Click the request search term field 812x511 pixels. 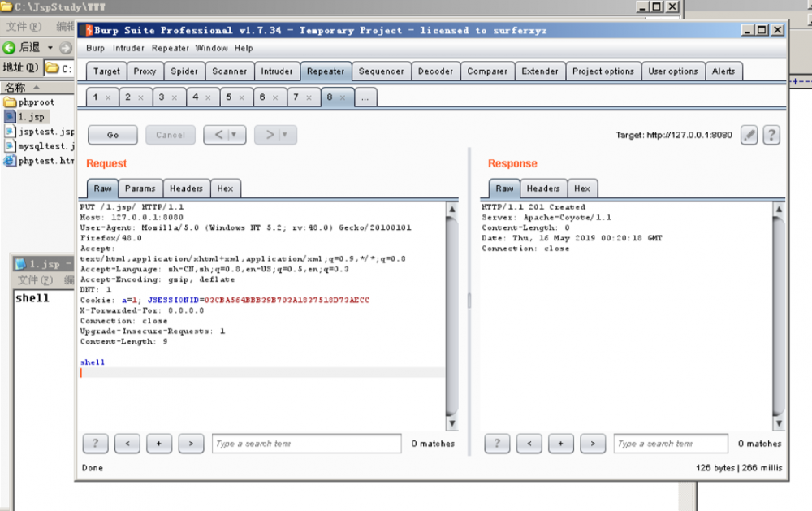click(x=307, y=444)
